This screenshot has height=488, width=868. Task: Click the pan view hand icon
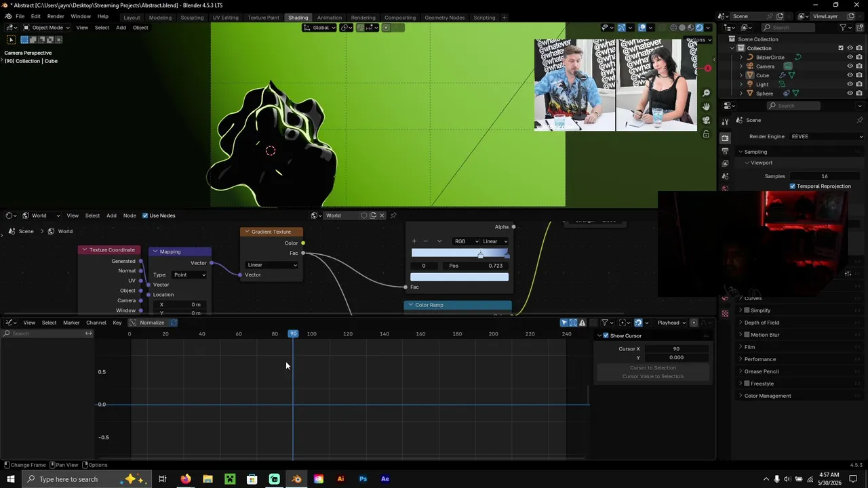pos(706,106)
